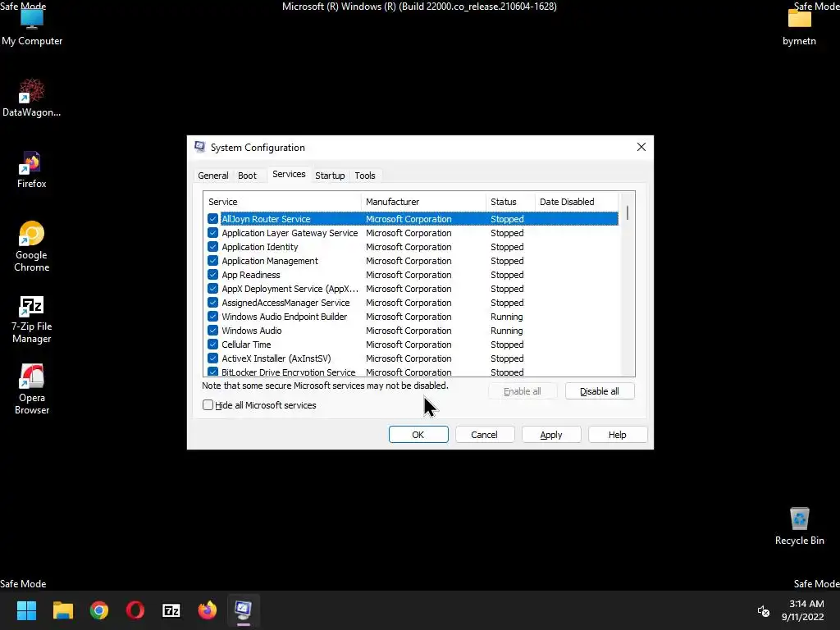Uncheck Application Management service
This screenshot has height=630, width=840.
[212, 260]
